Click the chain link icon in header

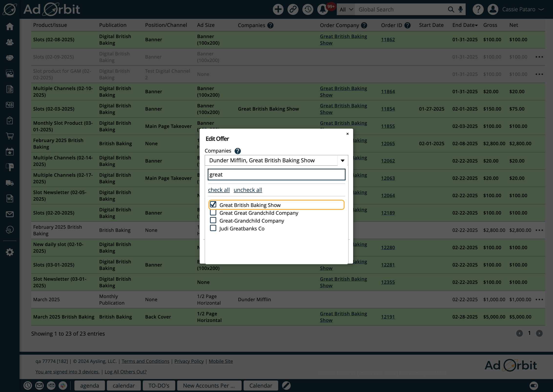293,10
